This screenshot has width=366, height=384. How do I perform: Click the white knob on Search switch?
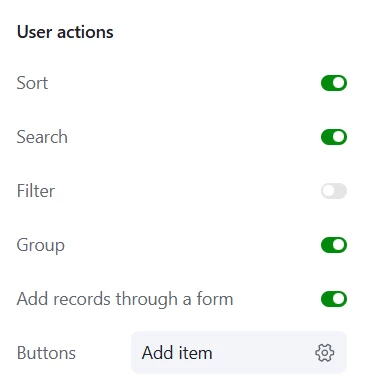point(339,137)
